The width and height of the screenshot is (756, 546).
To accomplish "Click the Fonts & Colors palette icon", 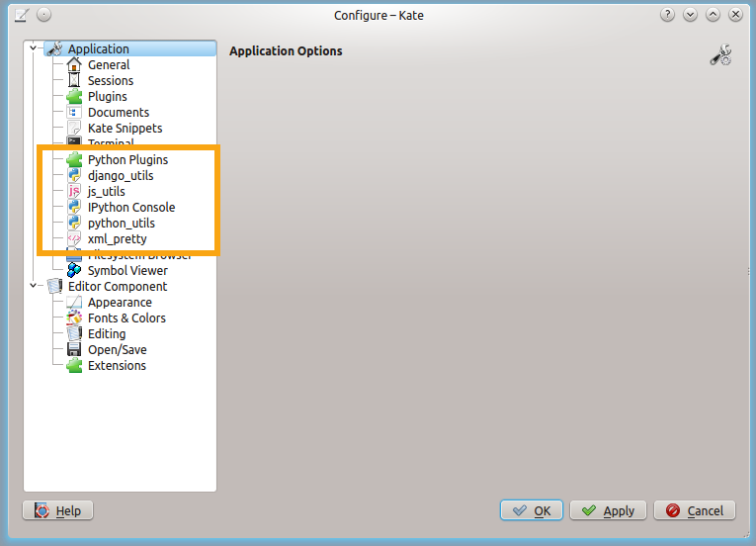I will [74, 318].
